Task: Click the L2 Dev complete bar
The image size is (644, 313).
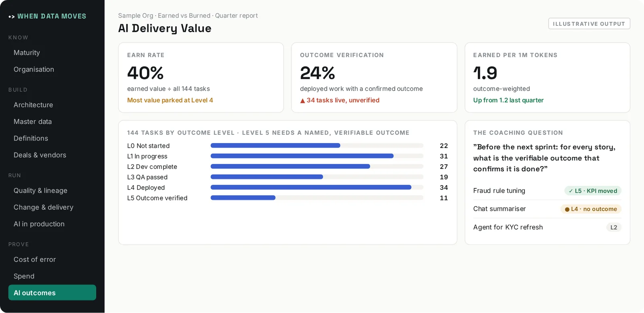Action: [317, 167]
